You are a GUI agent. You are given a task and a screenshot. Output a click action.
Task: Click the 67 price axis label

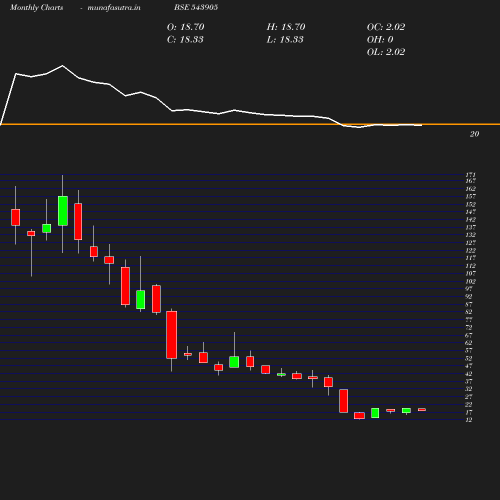click(469, 335)
